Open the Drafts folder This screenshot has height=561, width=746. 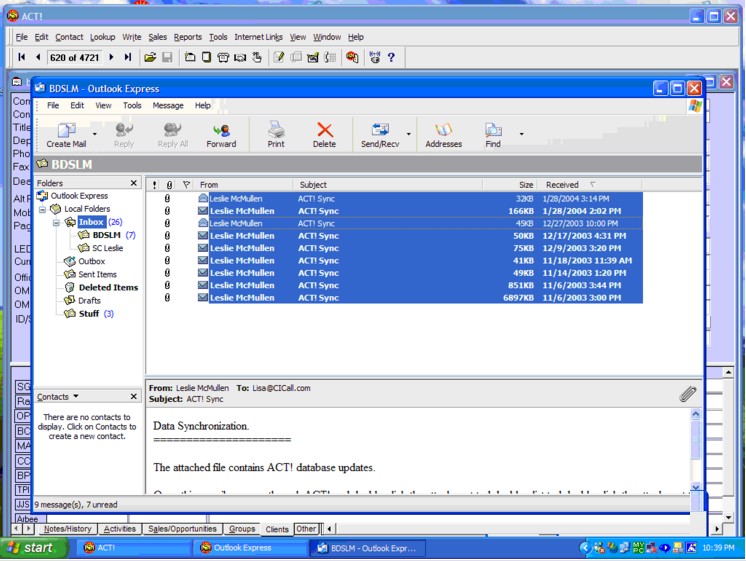pos(89,300)
